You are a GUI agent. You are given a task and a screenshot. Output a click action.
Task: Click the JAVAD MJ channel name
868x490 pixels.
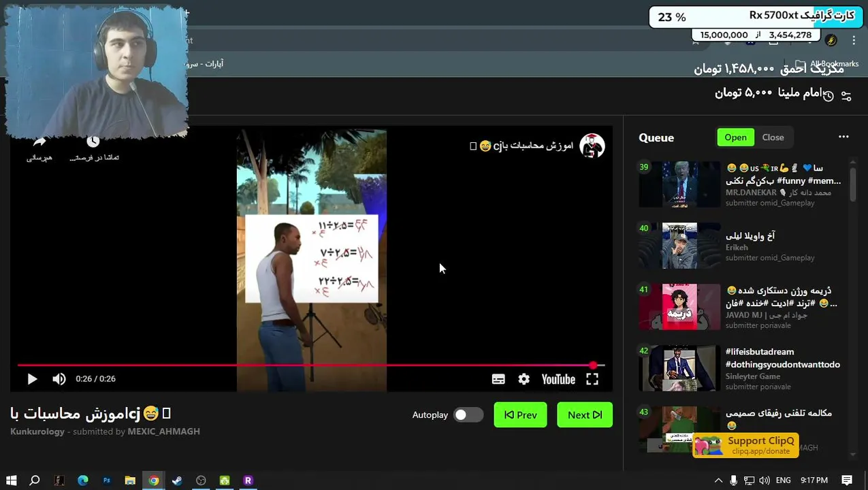[767, 315]
